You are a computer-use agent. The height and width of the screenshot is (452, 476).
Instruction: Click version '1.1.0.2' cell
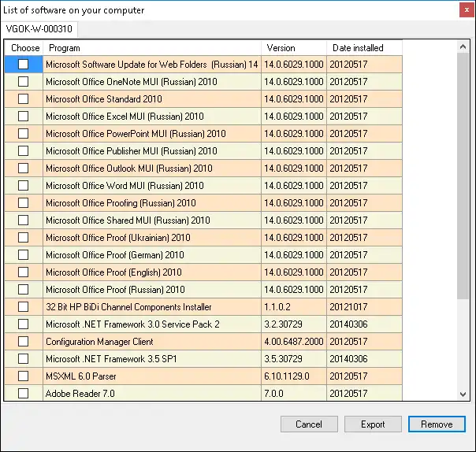pos(294,306)
